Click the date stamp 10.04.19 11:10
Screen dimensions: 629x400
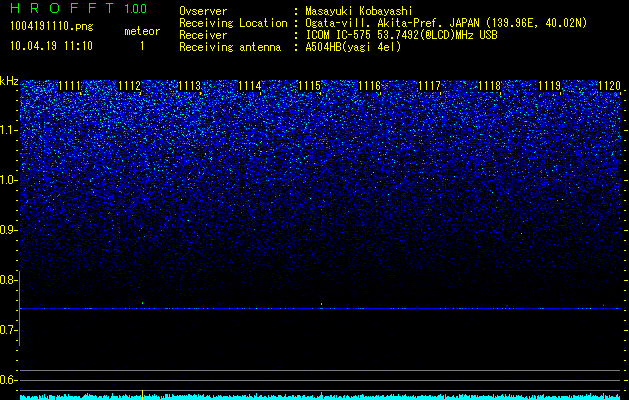click(x=51, y=46)
